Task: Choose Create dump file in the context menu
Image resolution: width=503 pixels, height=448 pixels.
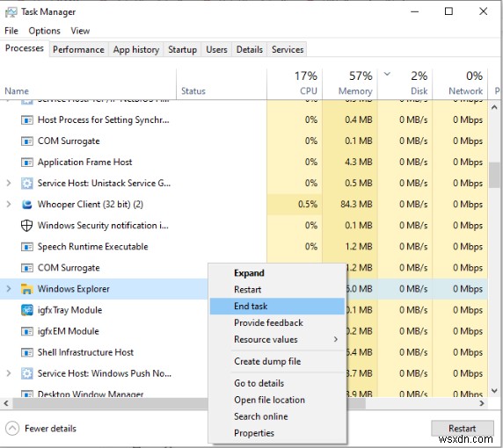Action: [278, 362]
